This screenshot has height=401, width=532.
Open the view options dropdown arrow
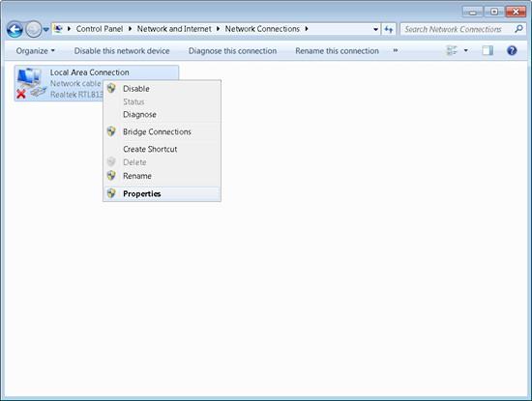(x=466, y=51)
